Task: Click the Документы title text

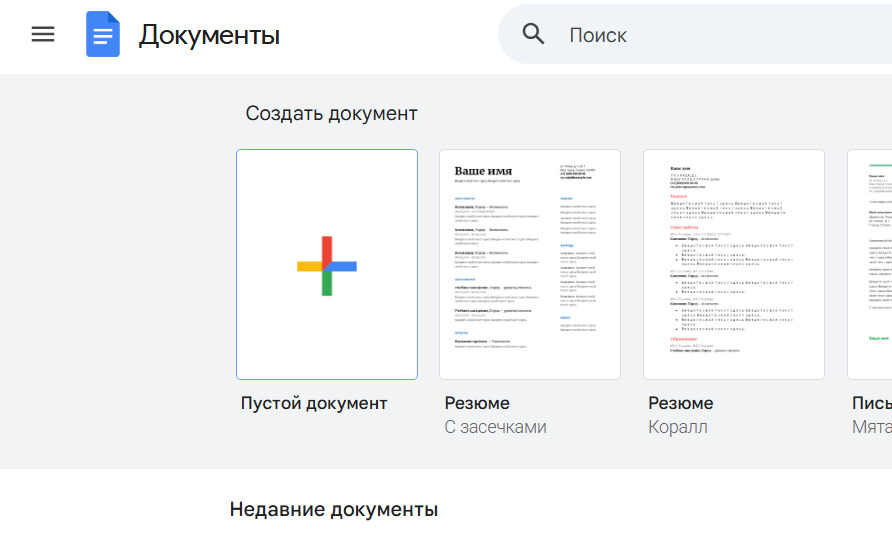Action: tap(209, 35)
